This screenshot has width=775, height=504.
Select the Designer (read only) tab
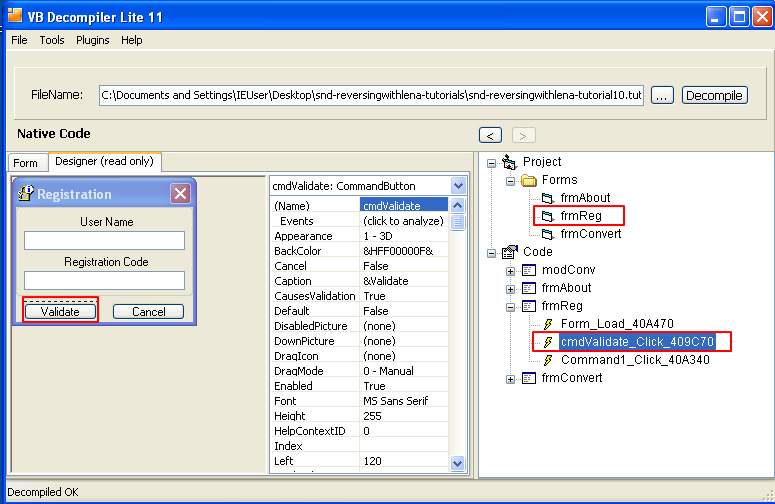(104, 162)
